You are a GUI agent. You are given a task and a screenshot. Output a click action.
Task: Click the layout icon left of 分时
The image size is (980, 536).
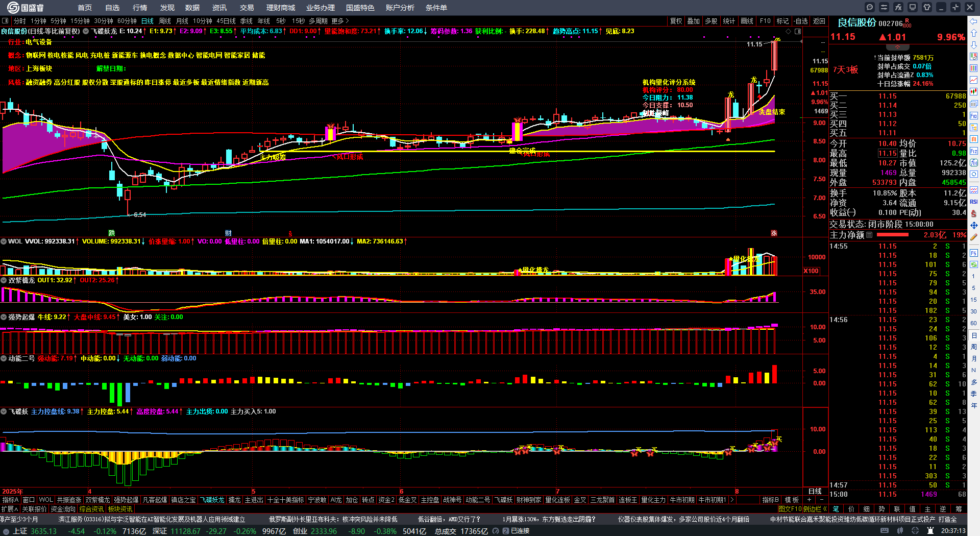coord(6,21)
